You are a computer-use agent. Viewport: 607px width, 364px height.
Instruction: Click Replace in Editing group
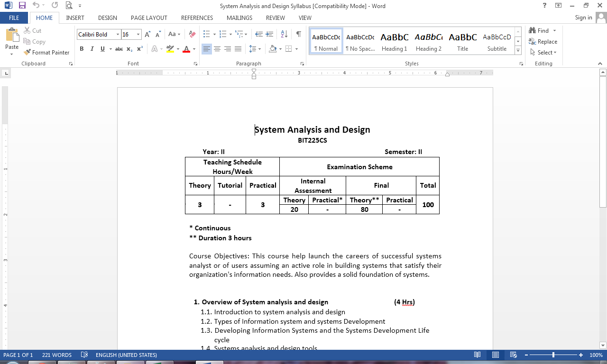point(543,41)
